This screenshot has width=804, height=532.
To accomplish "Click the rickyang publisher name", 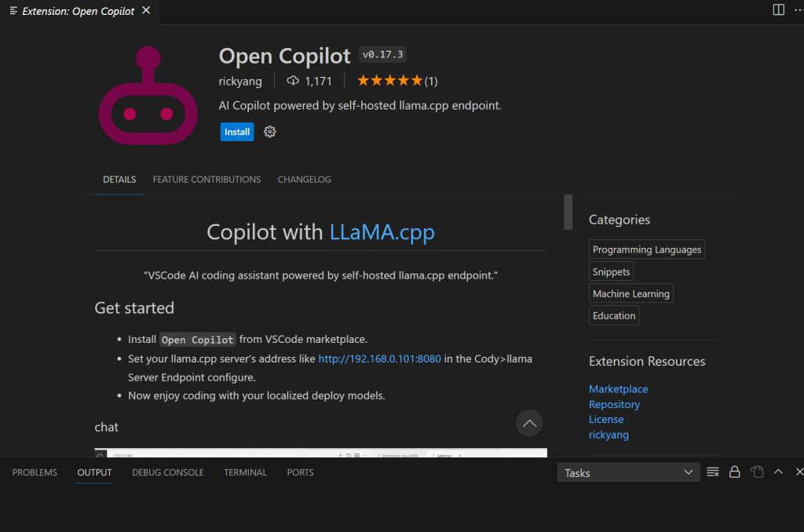I will click(x=240, y=81).
